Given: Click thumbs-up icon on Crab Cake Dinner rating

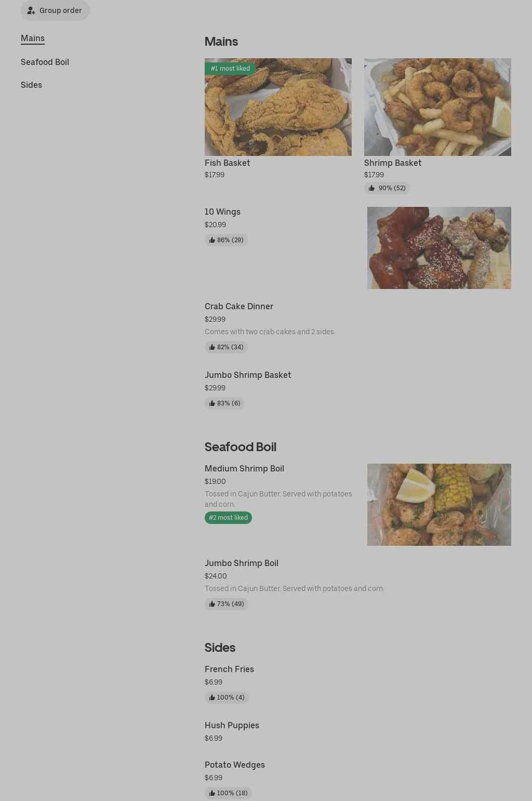Looking at the screenshot, I should (x=212, y=347).
